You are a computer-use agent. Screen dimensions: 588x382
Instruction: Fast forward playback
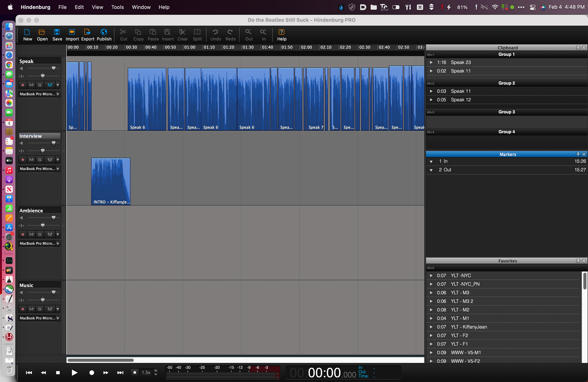tap(106, 373)
